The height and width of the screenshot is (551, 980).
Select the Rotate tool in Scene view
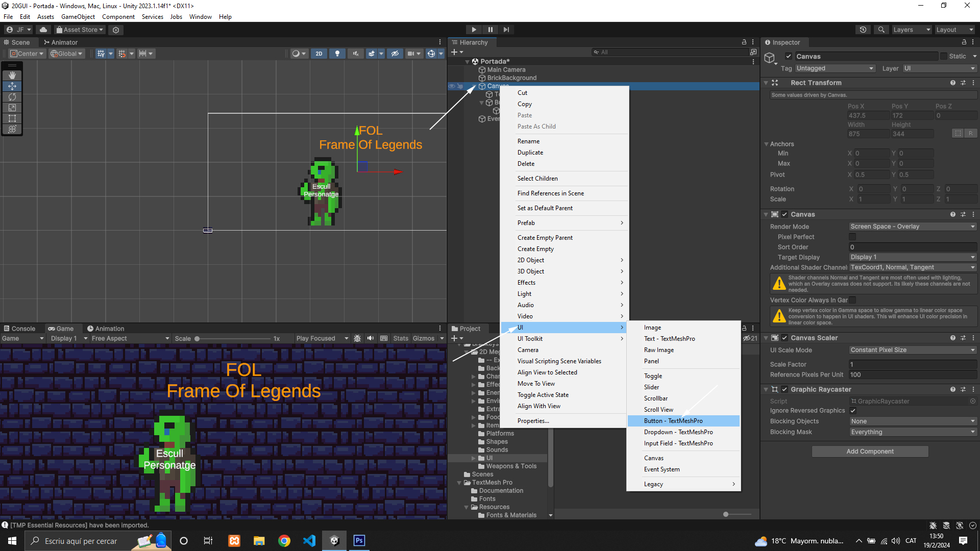[x=12, y=97]
